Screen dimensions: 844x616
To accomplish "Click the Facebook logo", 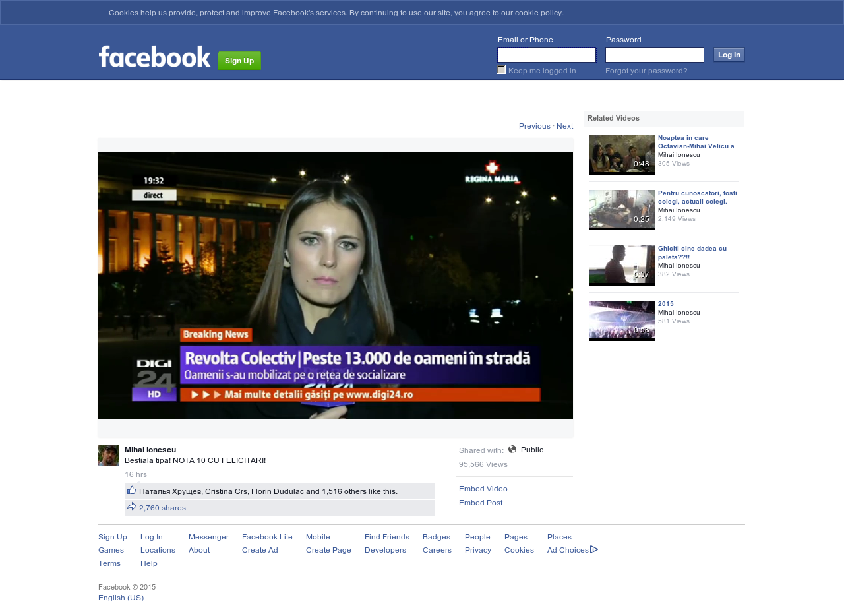I will 154,57.
